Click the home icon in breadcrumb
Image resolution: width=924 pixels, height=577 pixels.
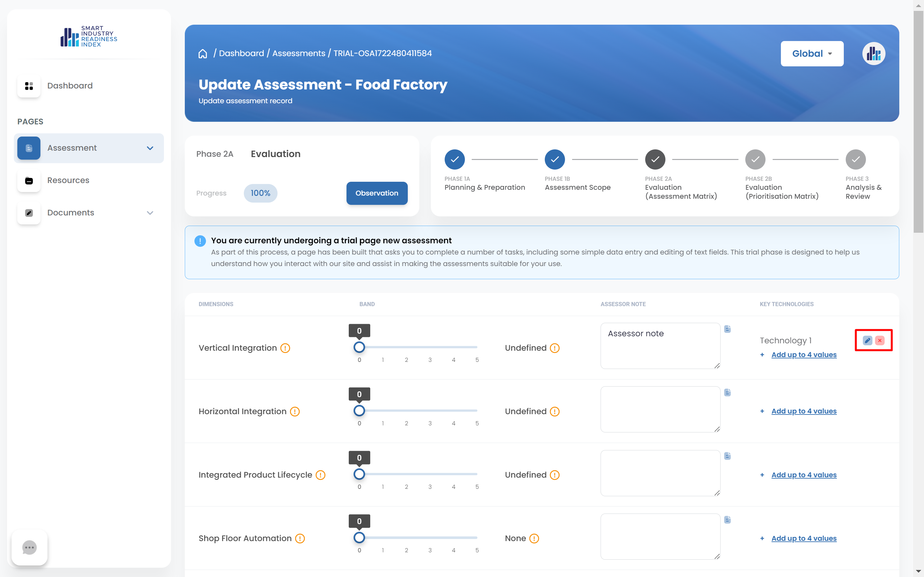click(x=203, y=54)
